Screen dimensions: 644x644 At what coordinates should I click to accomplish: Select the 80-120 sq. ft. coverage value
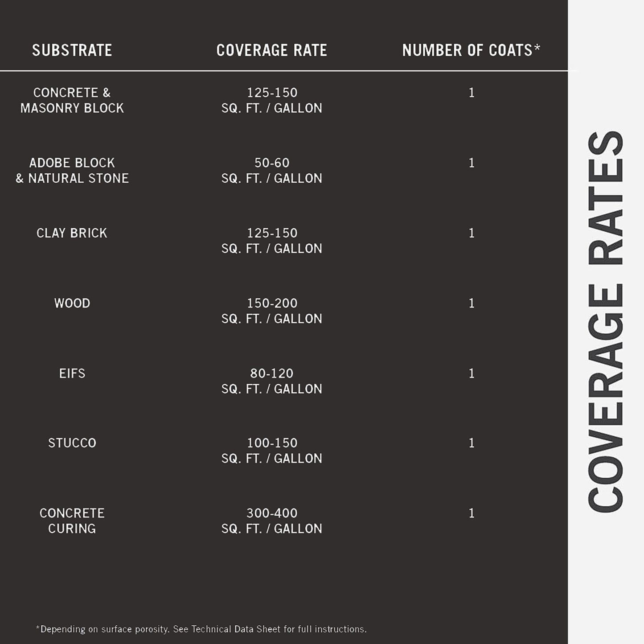tap(271, 381)
